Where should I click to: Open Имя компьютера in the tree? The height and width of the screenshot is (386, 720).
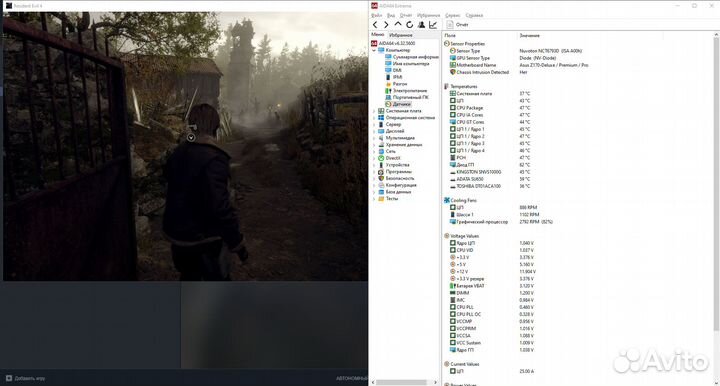coord(411,64)
